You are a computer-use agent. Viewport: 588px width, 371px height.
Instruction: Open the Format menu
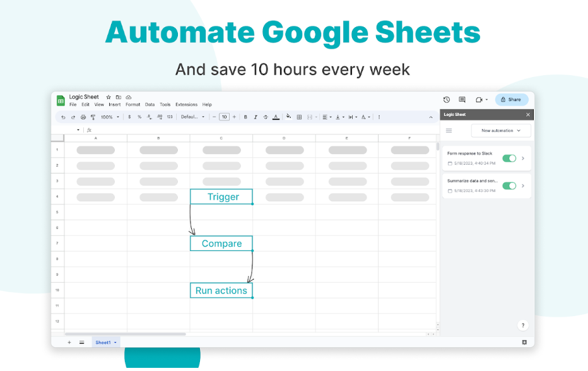pos(132,105)
